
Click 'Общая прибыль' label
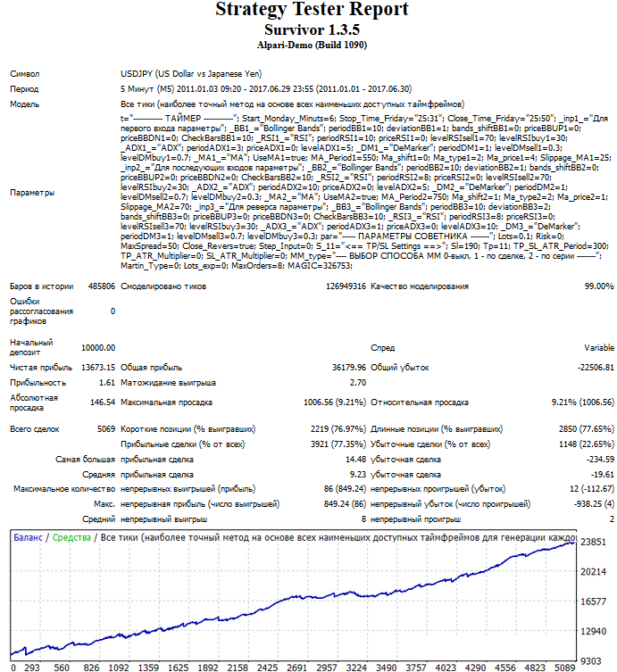tap(152, 368)
